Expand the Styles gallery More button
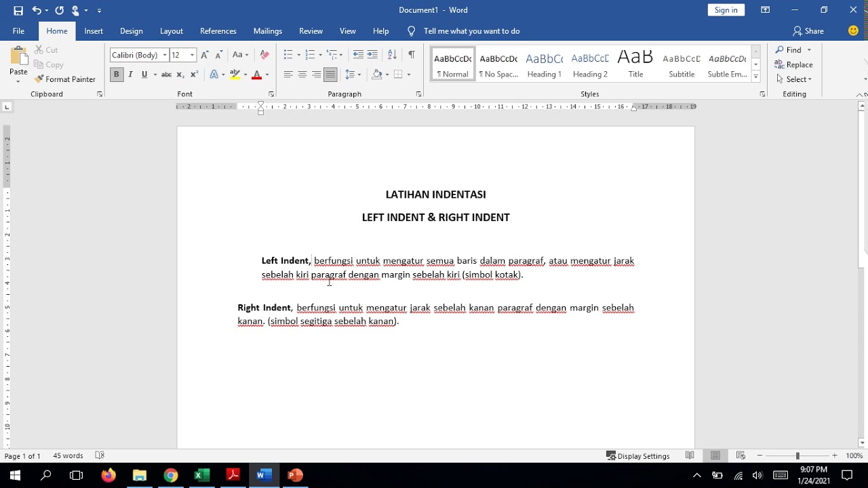This screenshot has width=868, height=488. click(x=756, y=77)
